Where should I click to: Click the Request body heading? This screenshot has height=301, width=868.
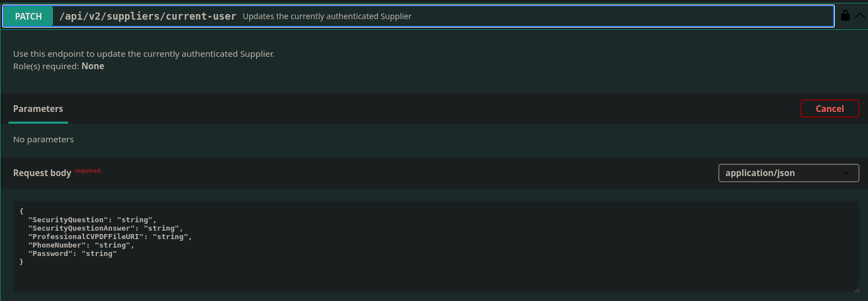click(42, 173)
